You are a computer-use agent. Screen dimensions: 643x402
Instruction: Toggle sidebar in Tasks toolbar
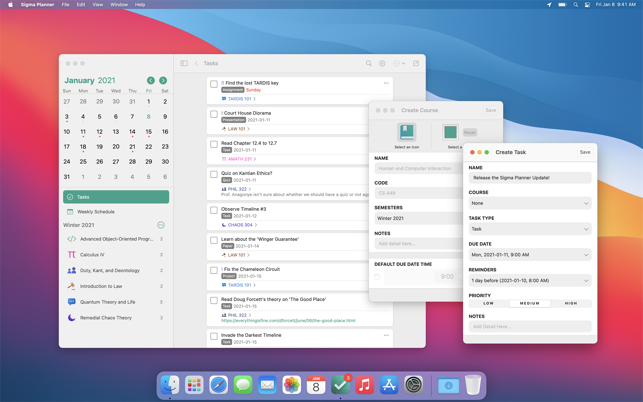[184, 63]
